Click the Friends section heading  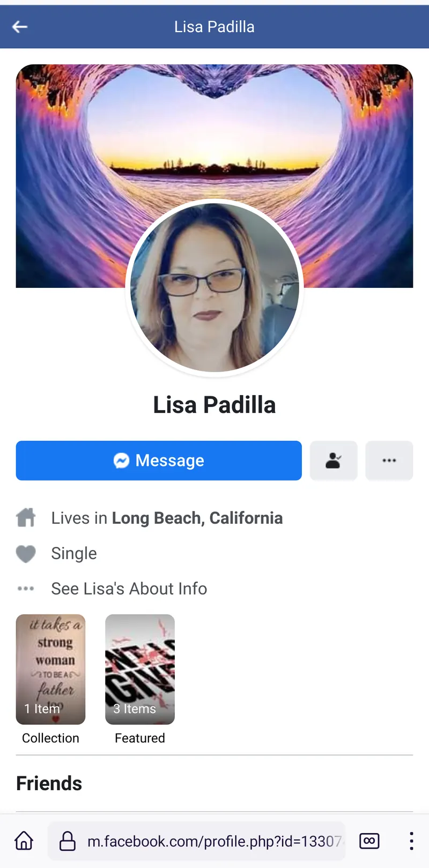[x=49, y=783]
